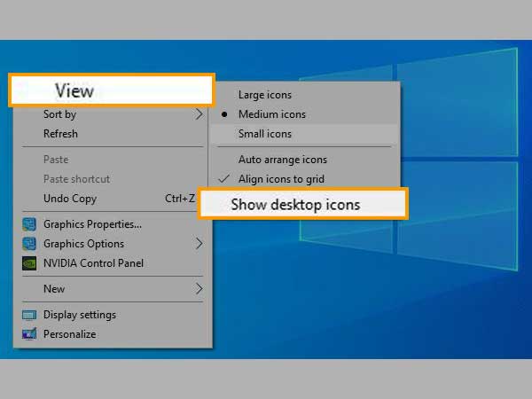
Task: Open the New menu entry
Action: 112,289
